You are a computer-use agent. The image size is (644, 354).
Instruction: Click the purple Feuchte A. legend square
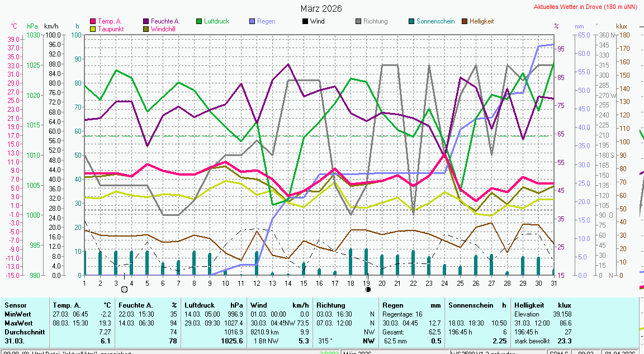point(146,21)
